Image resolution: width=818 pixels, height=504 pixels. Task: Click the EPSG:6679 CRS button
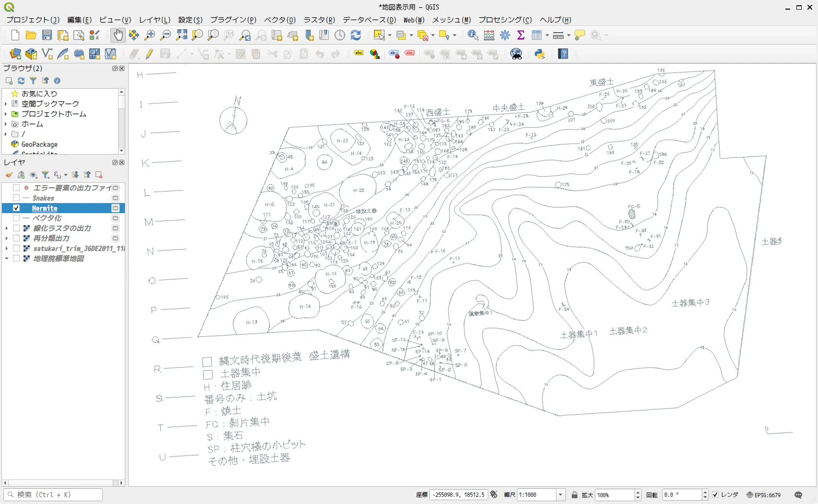[x=763, y=495]
